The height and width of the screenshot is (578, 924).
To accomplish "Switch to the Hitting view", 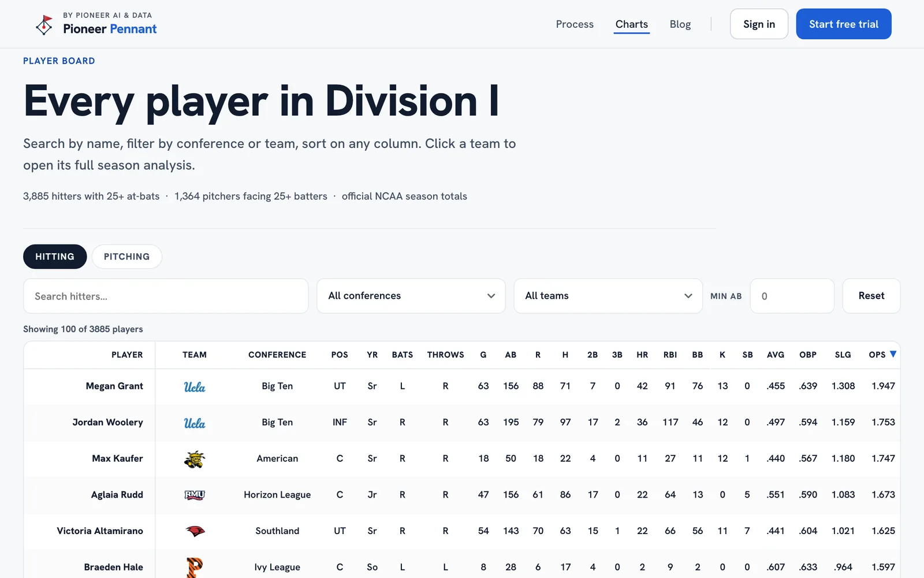I will click(55, 257).
